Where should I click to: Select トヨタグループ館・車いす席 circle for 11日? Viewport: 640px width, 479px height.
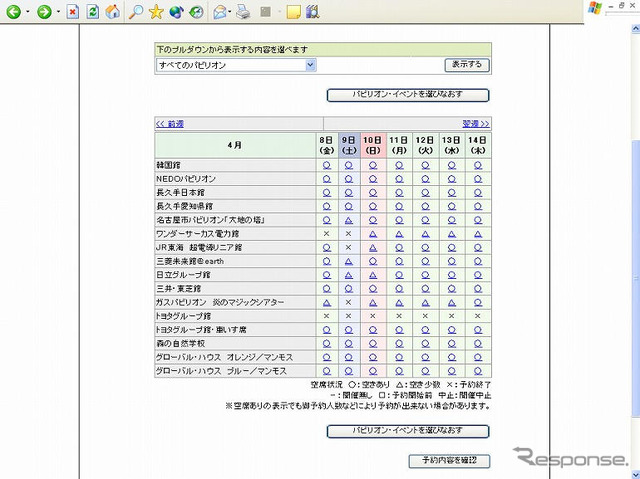[399, 330]
